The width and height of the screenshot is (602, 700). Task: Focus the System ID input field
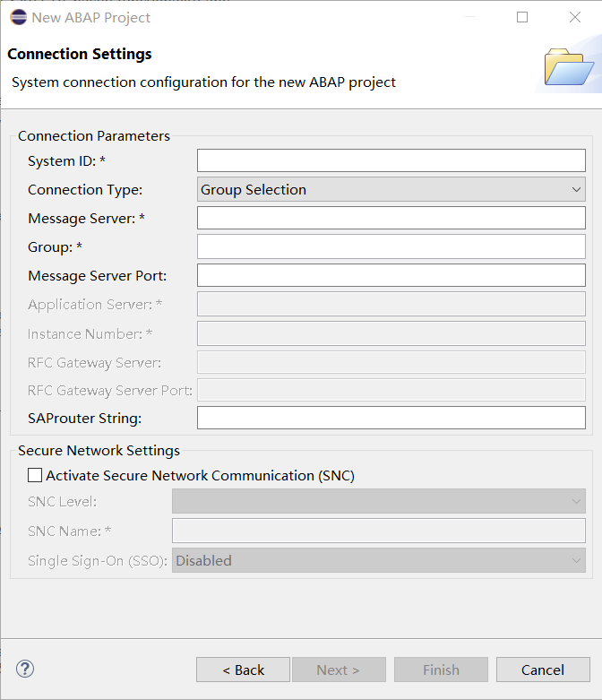pyautogui.click(x=391, y=160)
